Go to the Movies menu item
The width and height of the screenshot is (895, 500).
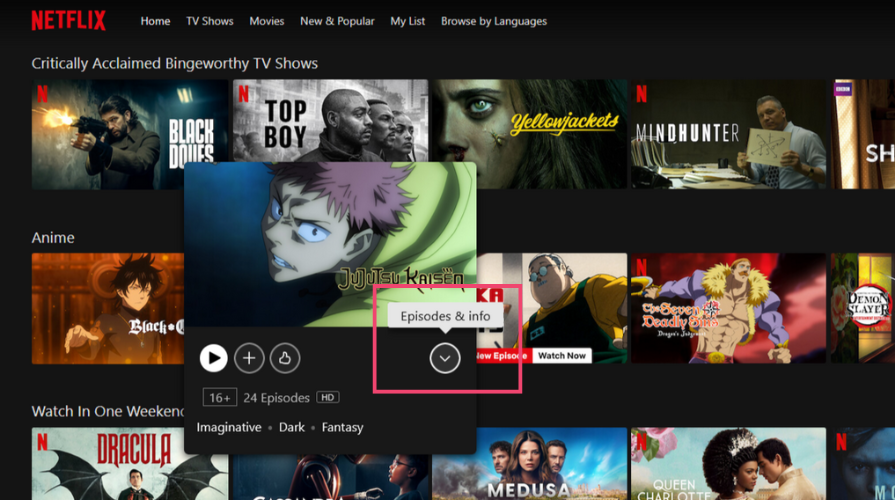point(267,21)
